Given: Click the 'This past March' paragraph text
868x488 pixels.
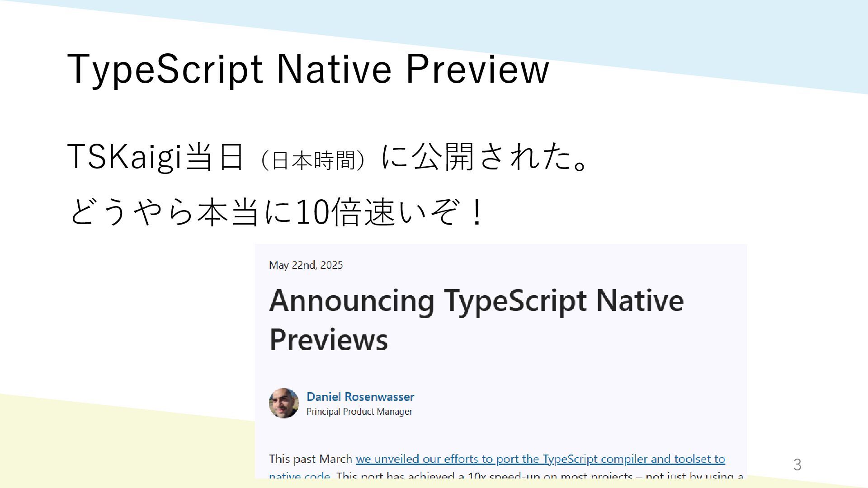Looking at the screenshot, I should pyautogui.click(x=310, y=459).
